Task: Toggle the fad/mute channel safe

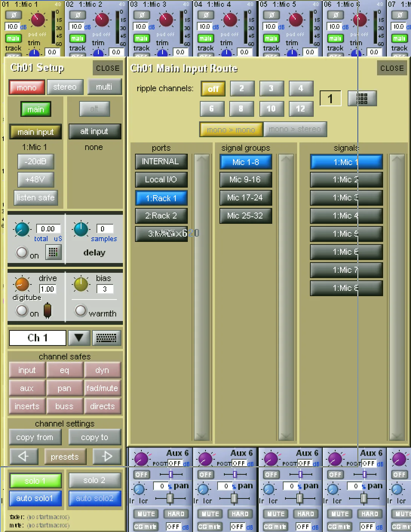Action: coord(103,388)
